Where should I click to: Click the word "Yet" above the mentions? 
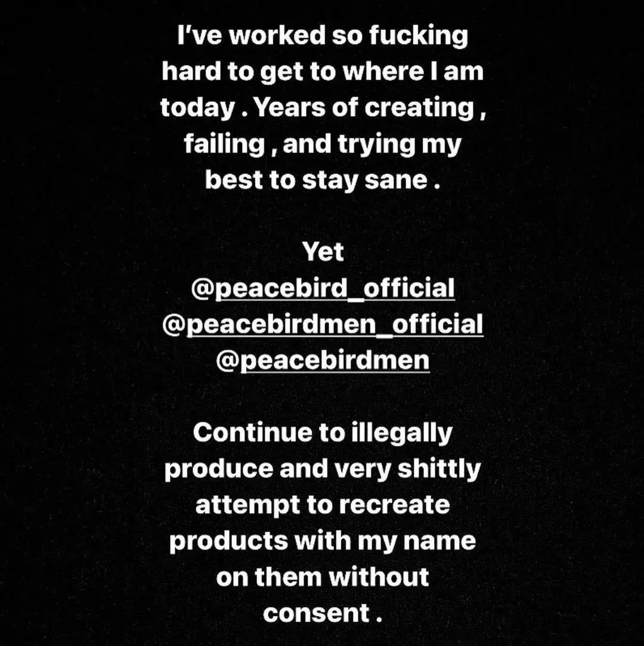coord(323,251)
